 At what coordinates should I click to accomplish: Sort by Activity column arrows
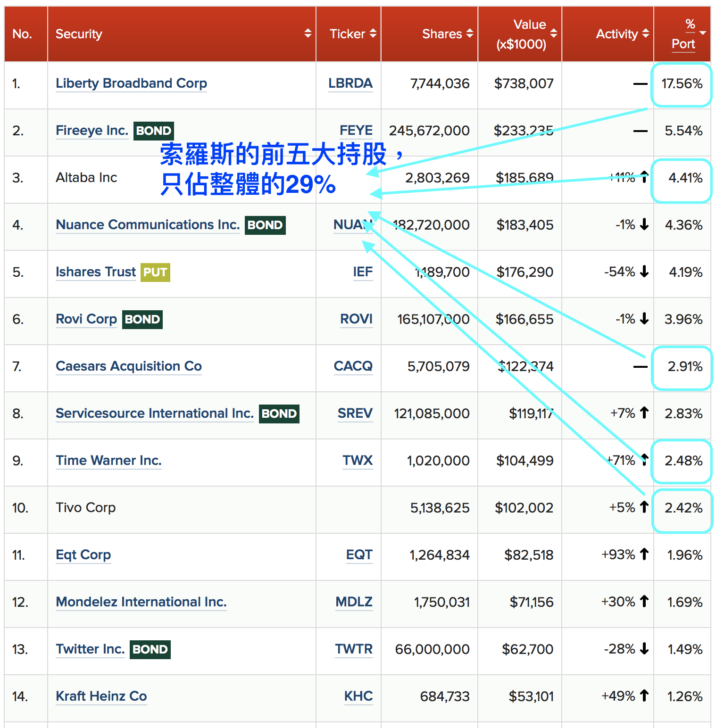pos(646,33)
